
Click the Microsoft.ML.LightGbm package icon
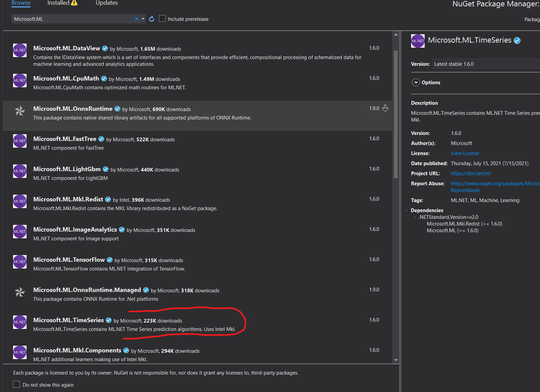20,171
